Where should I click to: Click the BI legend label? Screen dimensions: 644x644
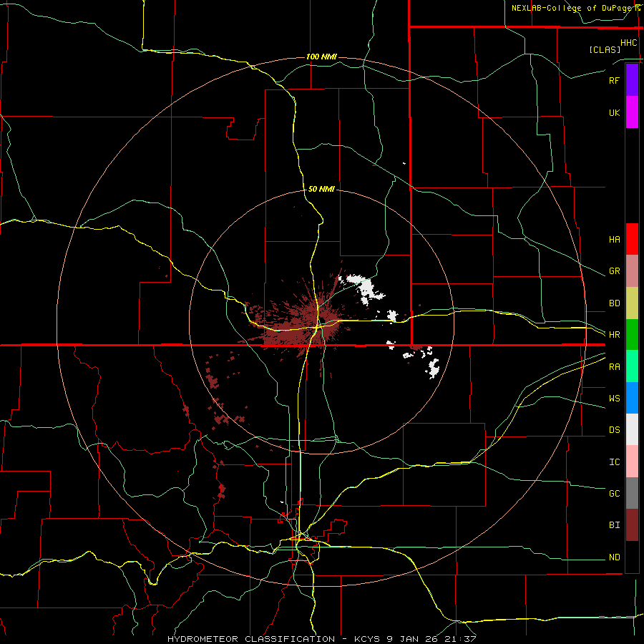click(x=614, y=525)
